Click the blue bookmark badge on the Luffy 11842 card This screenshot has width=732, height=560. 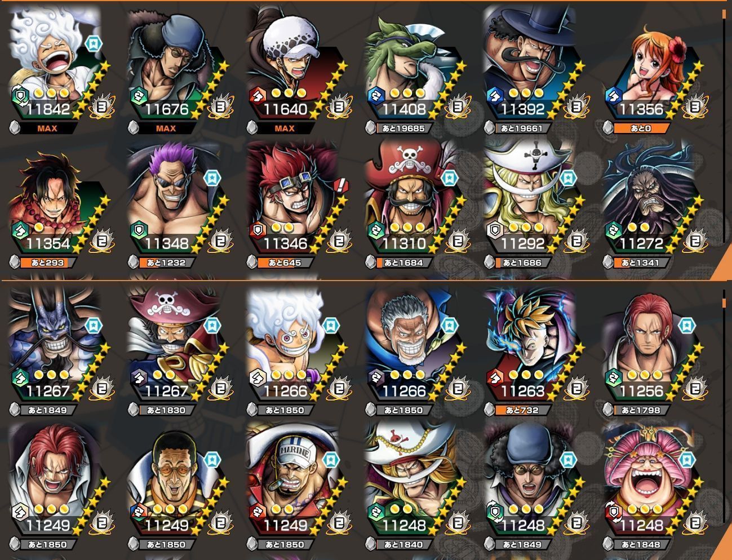[x=93, y=43]
